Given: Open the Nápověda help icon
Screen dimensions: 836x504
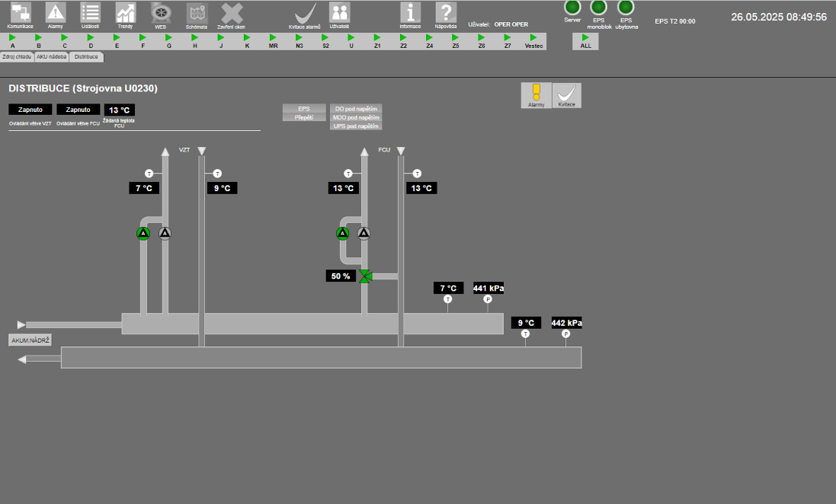Looking at the screenshot, I should click(x=446, y=12).
